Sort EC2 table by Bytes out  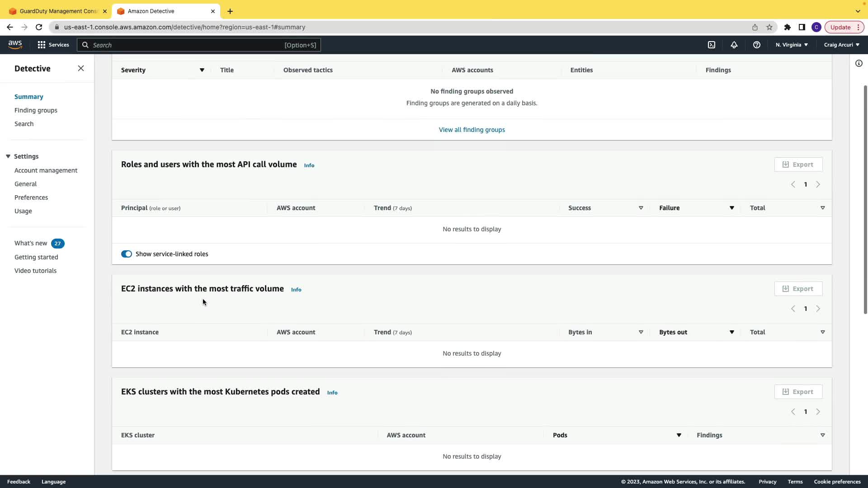pos(731,332)
